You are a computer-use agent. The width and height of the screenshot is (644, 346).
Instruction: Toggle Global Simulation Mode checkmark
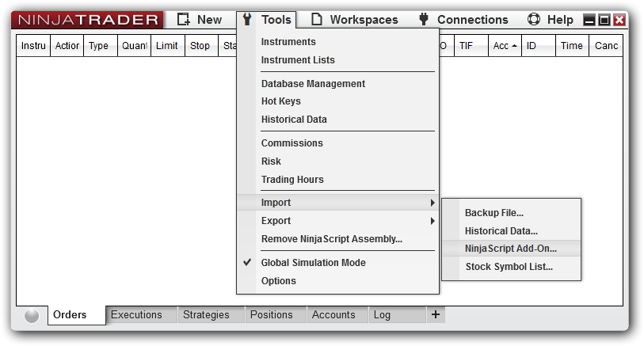coord(247,262)
